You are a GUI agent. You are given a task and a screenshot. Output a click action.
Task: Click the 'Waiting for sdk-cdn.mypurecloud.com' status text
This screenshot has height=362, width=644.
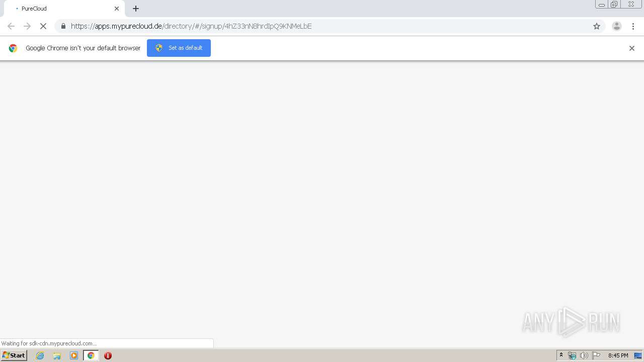[x=49, y=343]
